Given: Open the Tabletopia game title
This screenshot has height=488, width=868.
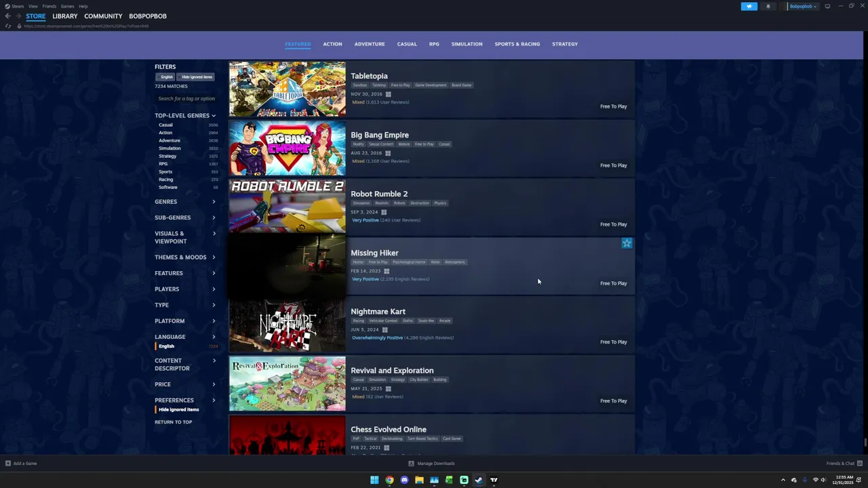Looking at the screenshot, I should click(x=370, y=77).
